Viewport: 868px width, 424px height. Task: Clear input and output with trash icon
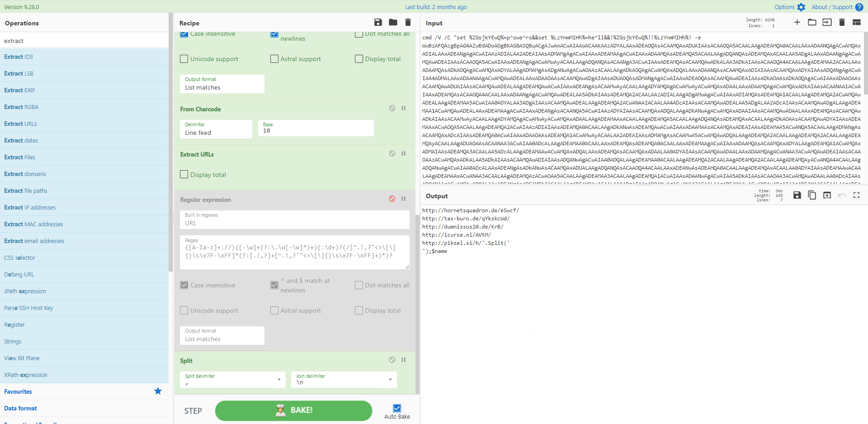point(842,23)
